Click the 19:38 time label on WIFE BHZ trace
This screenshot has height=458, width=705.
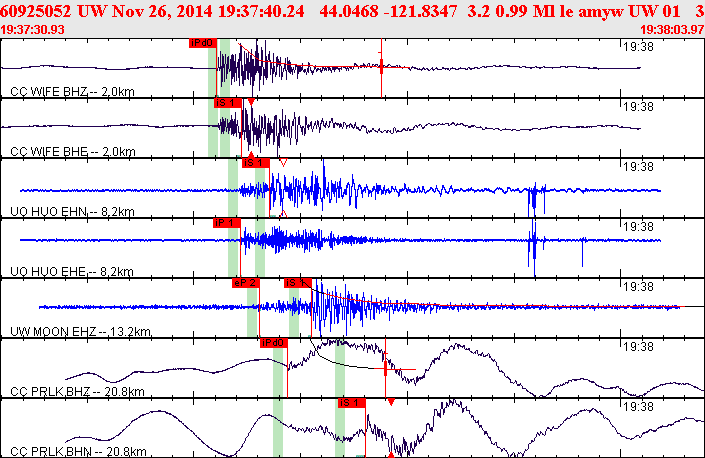(638, 47)
